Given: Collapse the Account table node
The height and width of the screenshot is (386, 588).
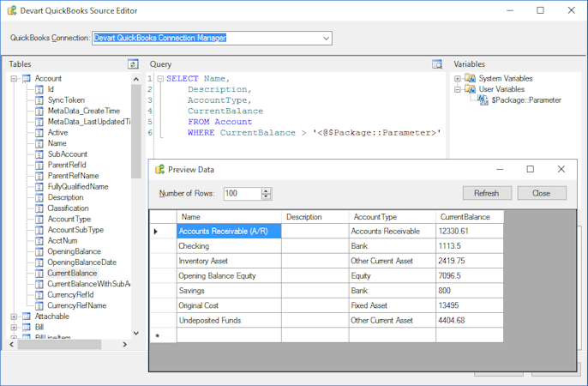Looking at the screenshot, I should click(15, 78).
